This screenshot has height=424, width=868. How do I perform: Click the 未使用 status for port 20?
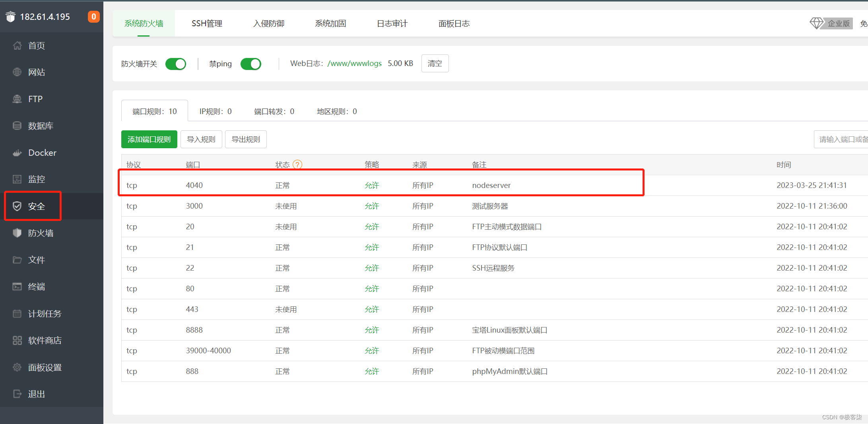(286, 227)
